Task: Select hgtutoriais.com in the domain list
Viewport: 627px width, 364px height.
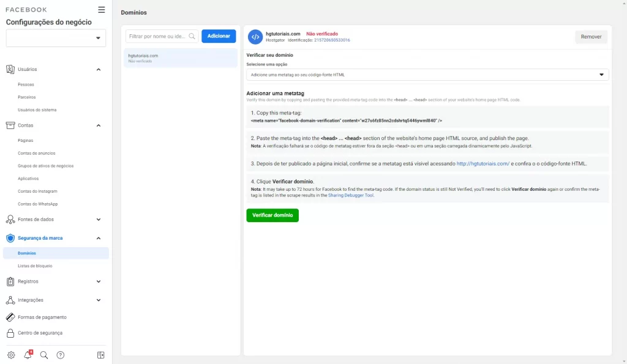Action: click(x=181, y=58)
